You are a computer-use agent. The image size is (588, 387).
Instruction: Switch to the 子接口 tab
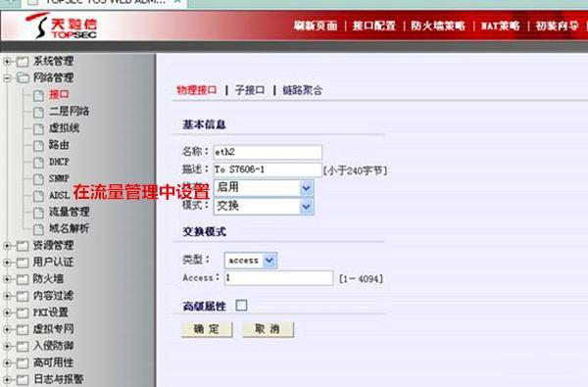click(x=250, y=90)
